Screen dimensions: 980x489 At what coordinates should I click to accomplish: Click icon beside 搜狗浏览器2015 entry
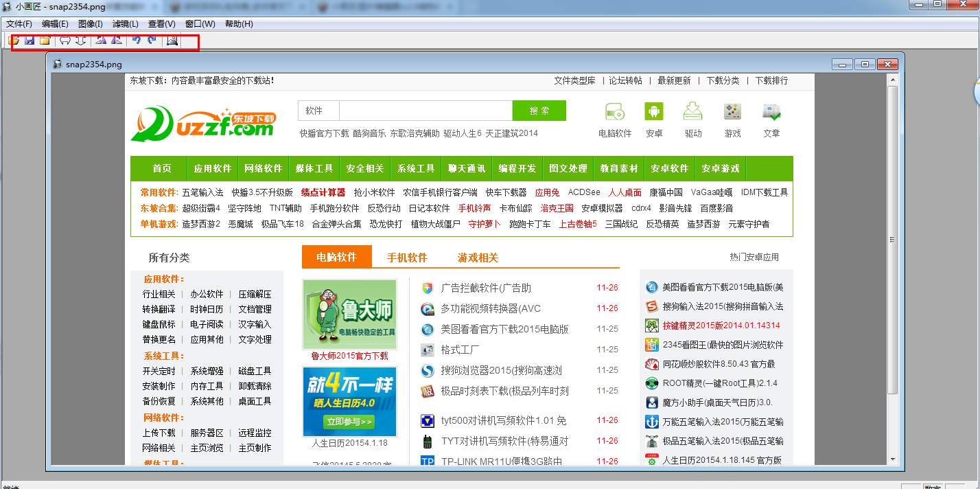click(428, 370)
